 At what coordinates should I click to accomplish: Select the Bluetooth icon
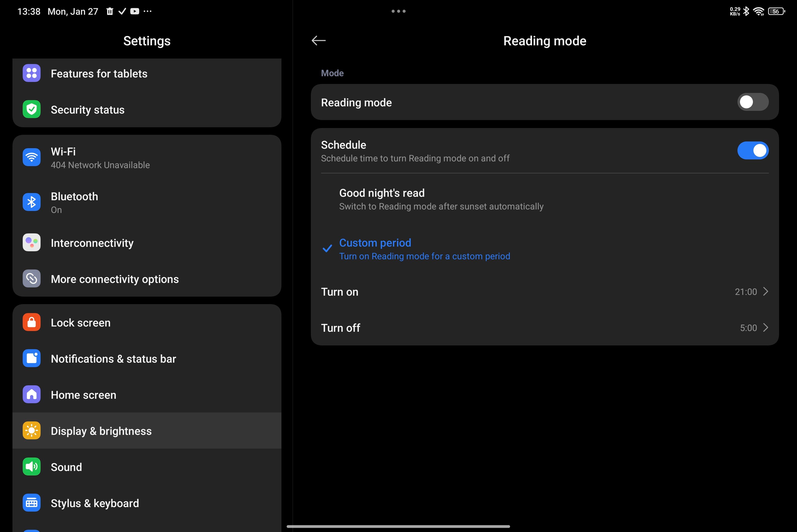31,201
